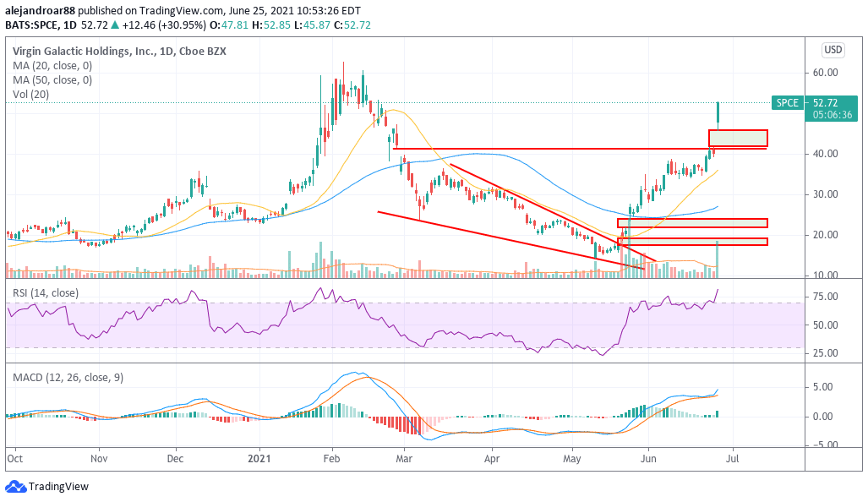Select the MACD (12, 26, close, 9) label
Image resolution: width=868 pixels, height=502 pixels.
(68, 378)
